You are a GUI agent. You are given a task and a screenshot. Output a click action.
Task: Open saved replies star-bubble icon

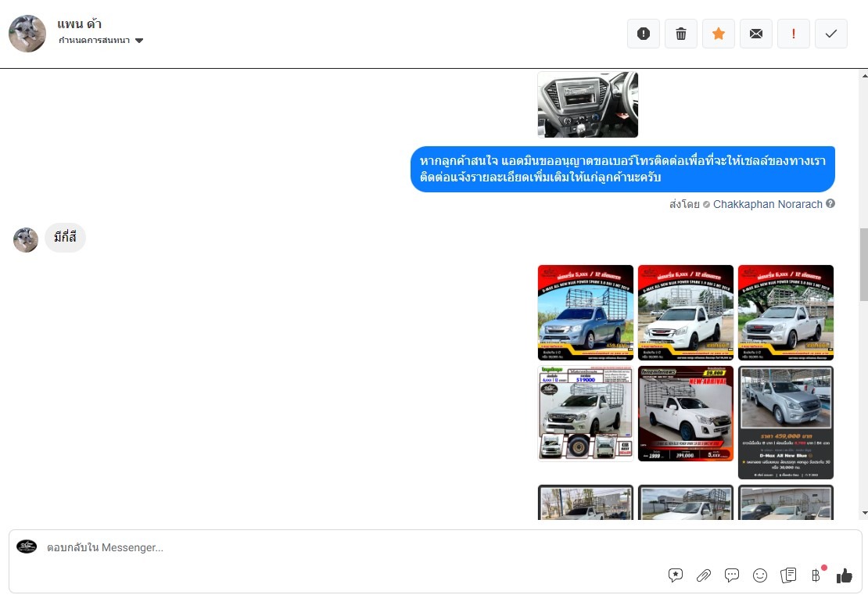tap(676, 575)
